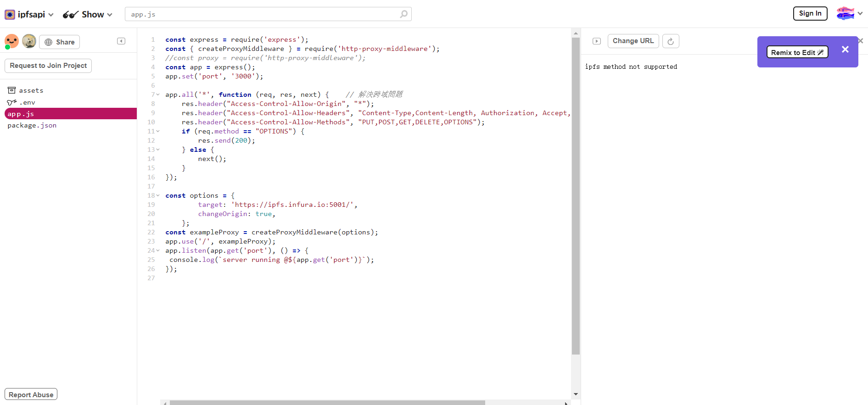Click the fish account avatar icon

pos(845,14)
